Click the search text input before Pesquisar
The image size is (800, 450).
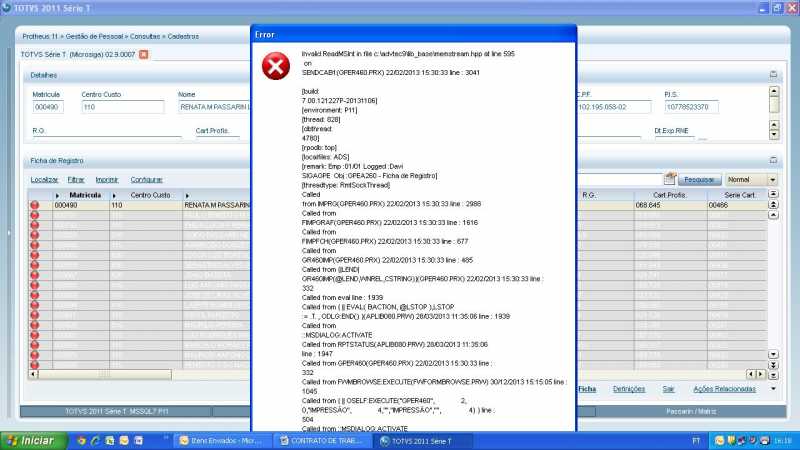[x=619, y=179]
